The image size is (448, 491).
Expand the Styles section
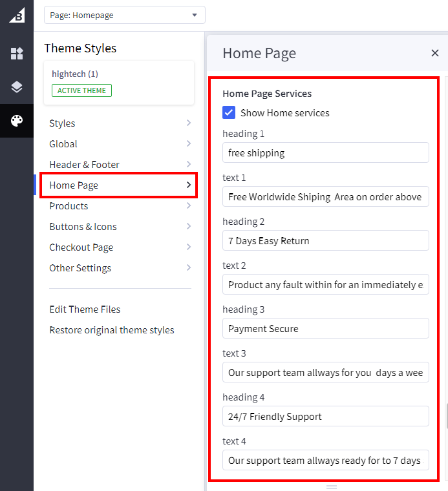coord(120,123)
